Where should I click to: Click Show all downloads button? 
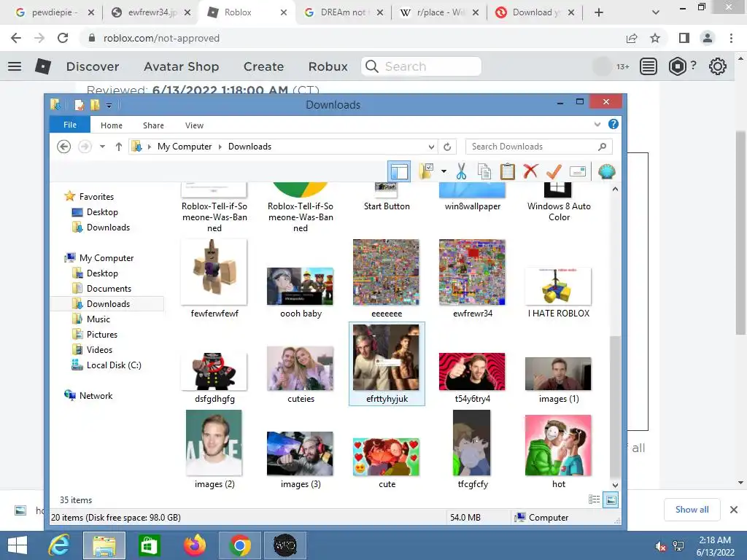pyautogui.click(x=692, y=510)
